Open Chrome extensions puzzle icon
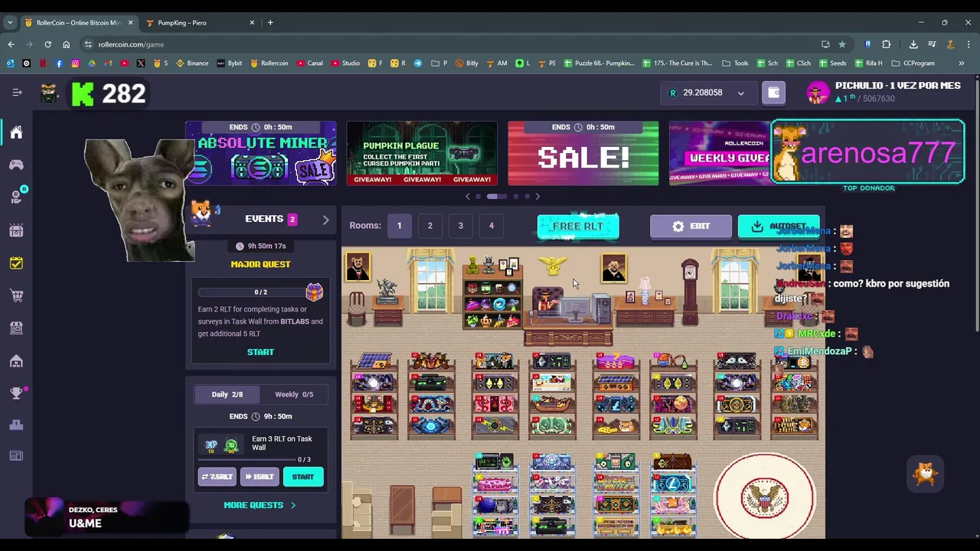This screenshot has height=551, width=980. pyautogui.click(x=887, y=44)
